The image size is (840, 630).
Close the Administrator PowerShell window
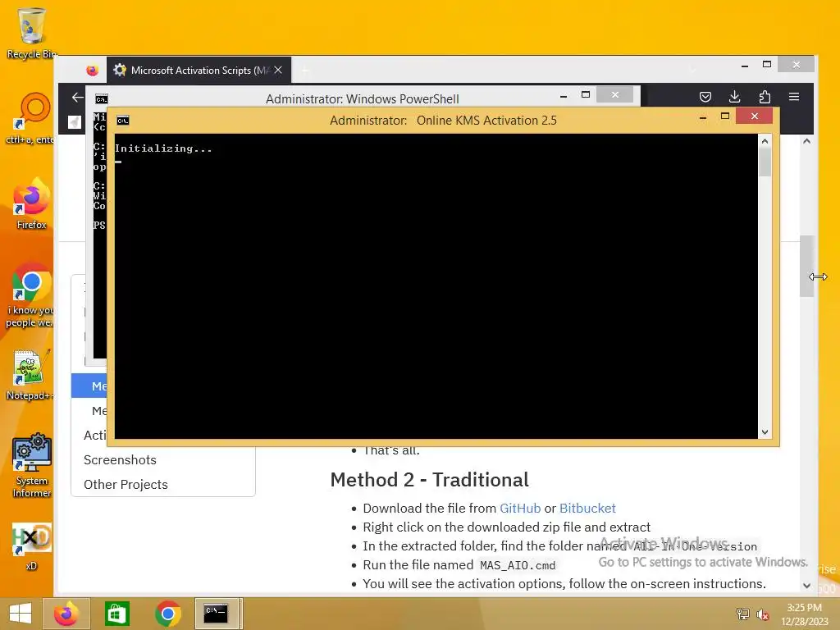pyautogui.click(x=615, y=95)
